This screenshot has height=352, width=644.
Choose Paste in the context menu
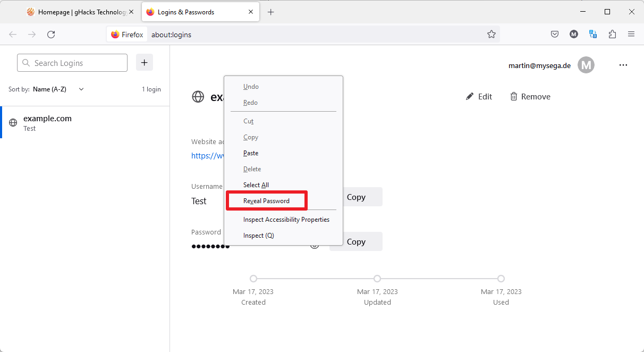tap(250, 153)
